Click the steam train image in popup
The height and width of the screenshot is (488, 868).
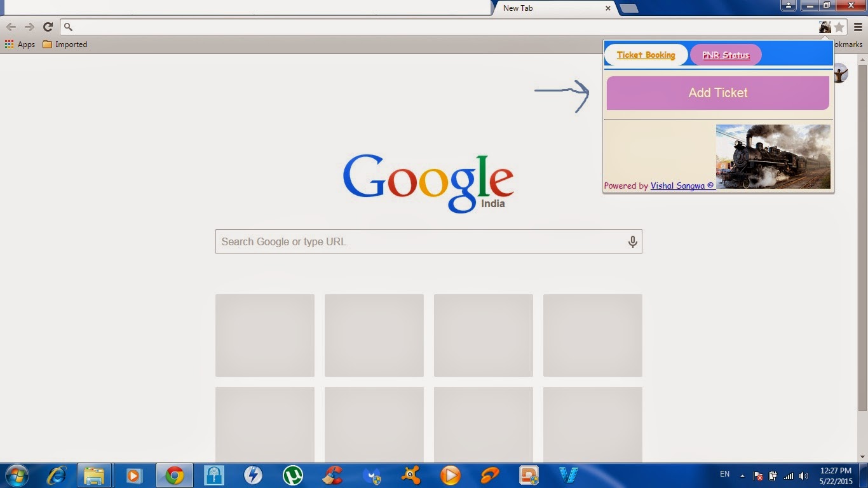coord(773,156)
